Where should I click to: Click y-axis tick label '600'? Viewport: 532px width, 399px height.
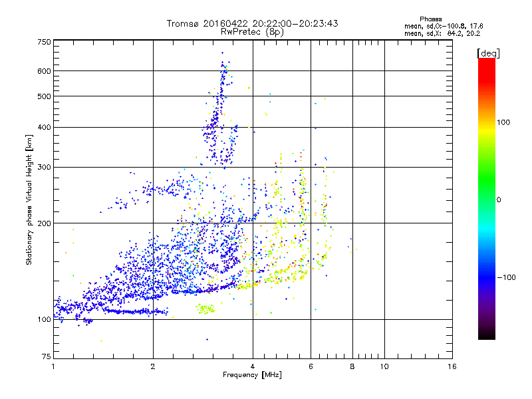pos(44,71)
